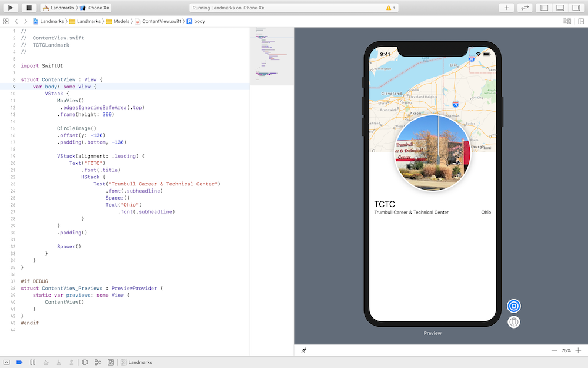The height and width of the screenshot is (368, 588).
Task: Click '.padding()' code line
Action: 72,233
